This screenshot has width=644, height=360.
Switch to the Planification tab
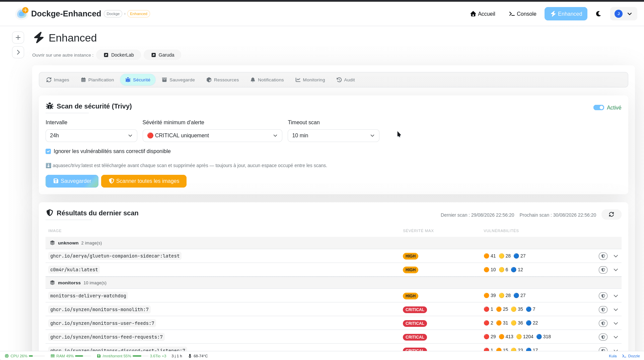(x=97, y=80)
